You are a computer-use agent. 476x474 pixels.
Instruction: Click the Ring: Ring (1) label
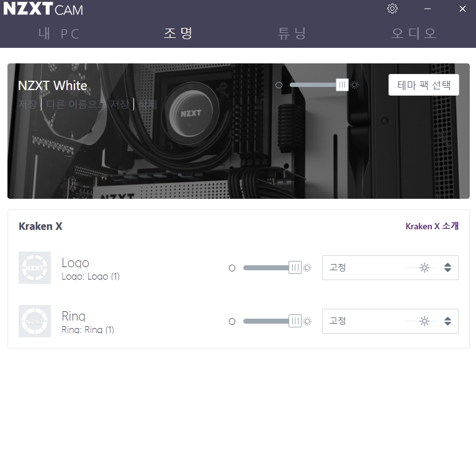click(x=88, y=330)
